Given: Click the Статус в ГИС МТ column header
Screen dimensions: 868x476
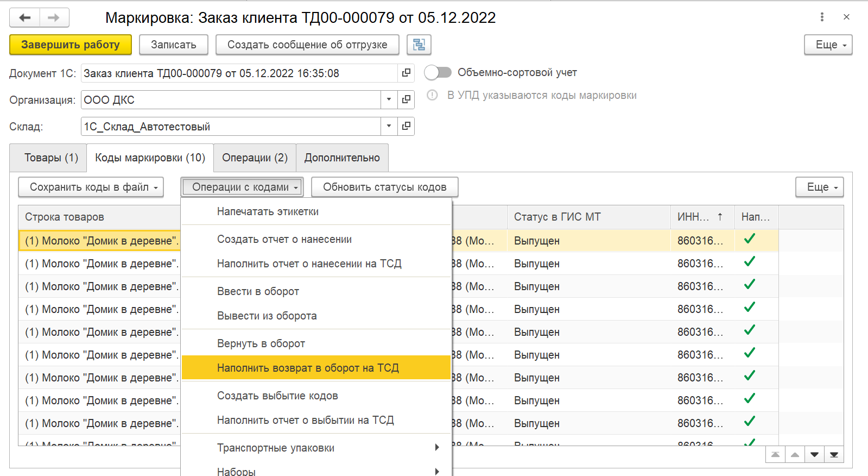Looking at the screenshot, I should pyautogui.click(x=589, y=217).
